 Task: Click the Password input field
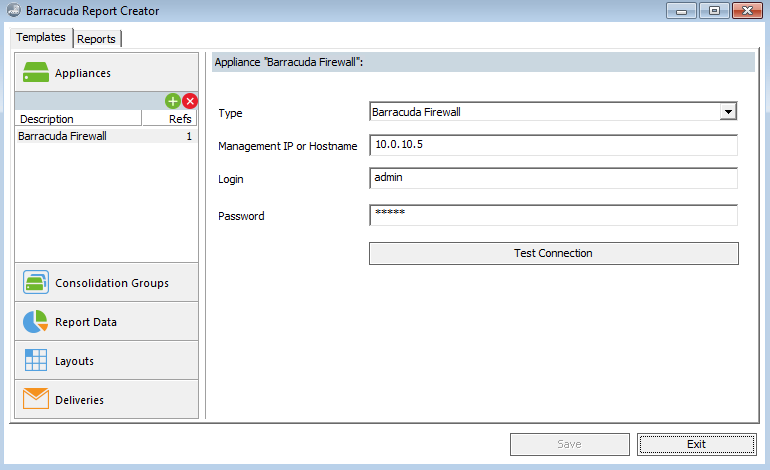coord(553,215)
